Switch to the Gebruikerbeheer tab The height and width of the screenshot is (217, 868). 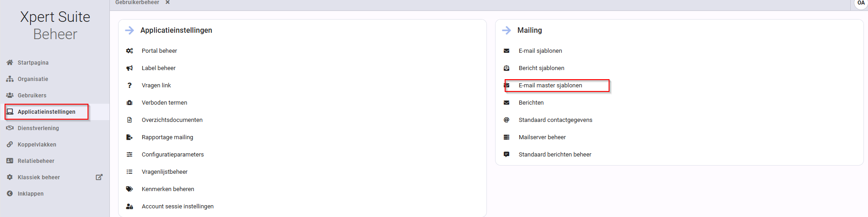(x=137, y=2)
